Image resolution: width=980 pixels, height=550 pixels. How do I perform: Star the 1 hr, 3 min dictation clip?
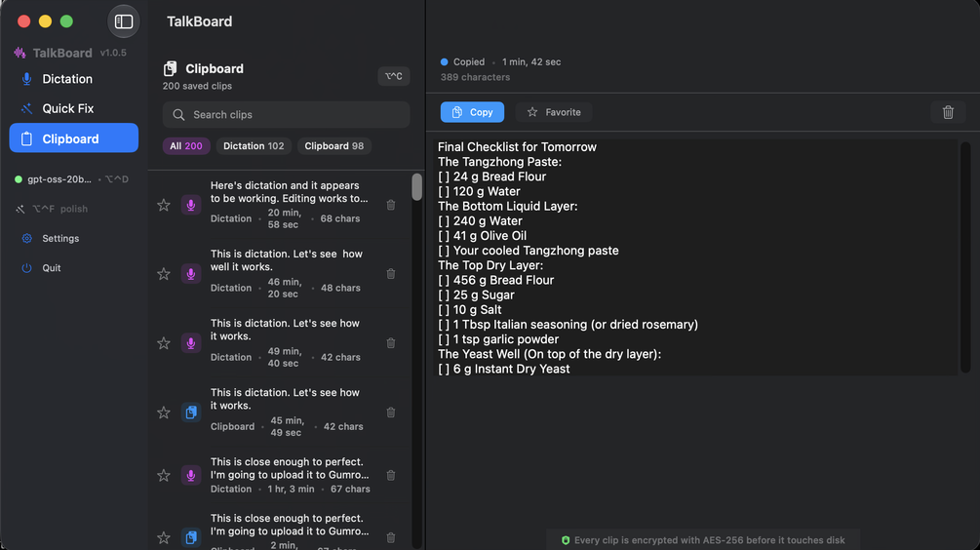(164, 476)
